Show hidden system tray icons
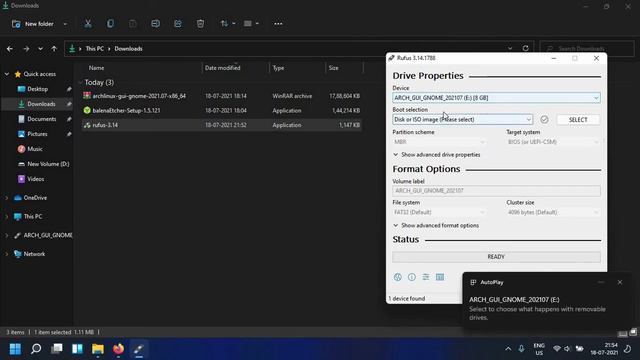640x360 pixels. tap(508, 349)
